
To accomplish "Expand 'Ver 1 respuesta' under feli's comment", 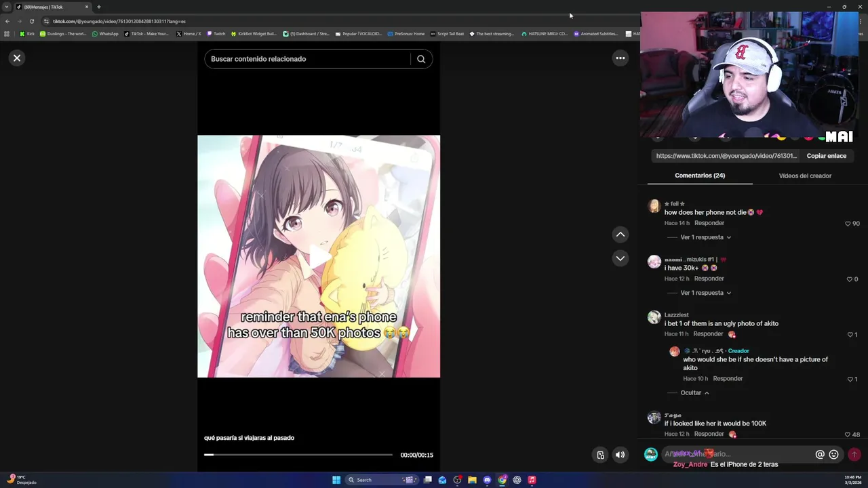I will [705, 237].
